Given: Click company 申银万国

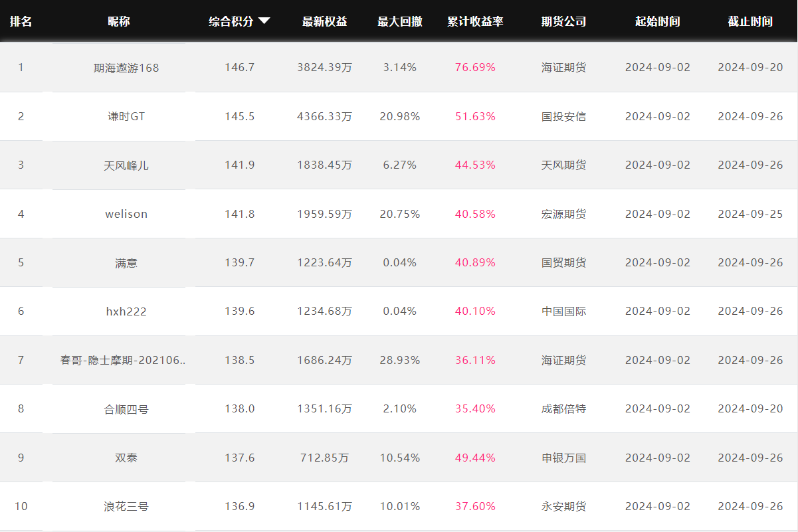Looking at the screenshot, I should 563,458.
